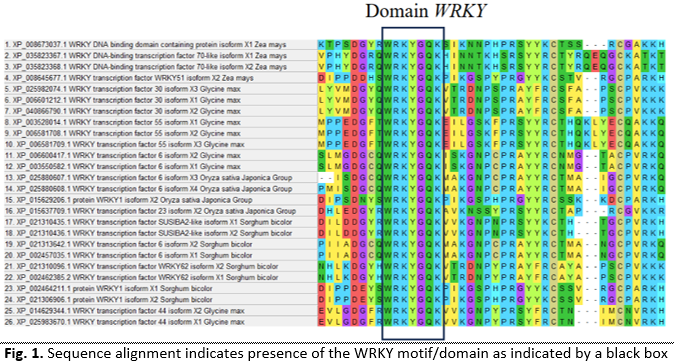Image resolution: width=674 pixels, height=361 pixels.
Task: Select sequence 13 Oryza sativa isoform X3 label
Action: point(148,178)
